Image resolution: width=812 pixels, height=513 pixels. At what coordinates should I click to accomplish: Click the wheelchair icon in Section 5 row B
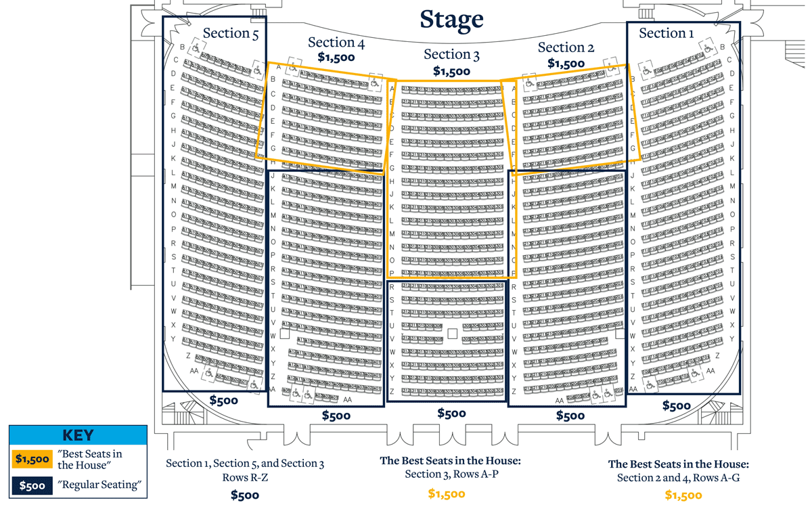tap(197, 47)
